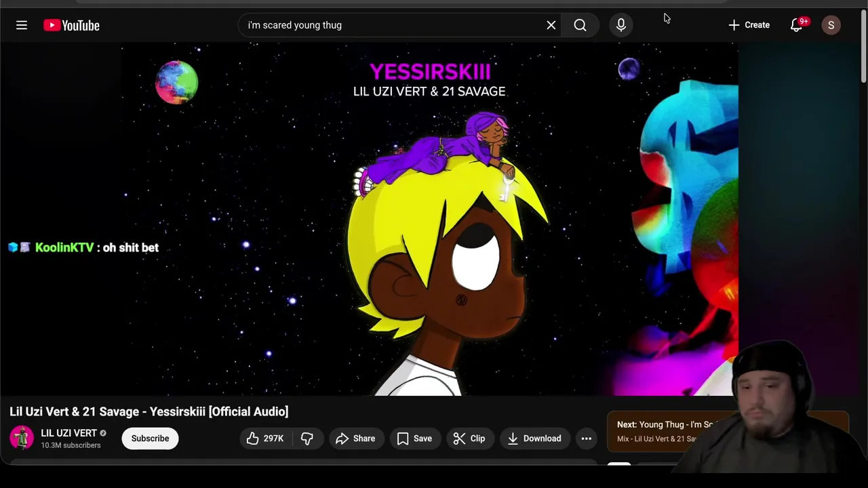Search with your voice microphone icon
868x488 pixels.
point(621,25)
